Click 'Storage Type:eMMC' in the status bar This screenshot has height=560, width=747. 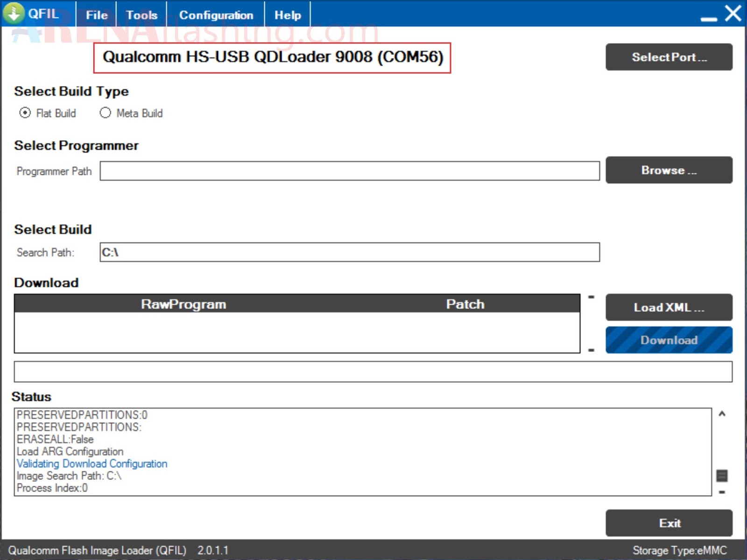pyautogui.click(x=680, y=551)
